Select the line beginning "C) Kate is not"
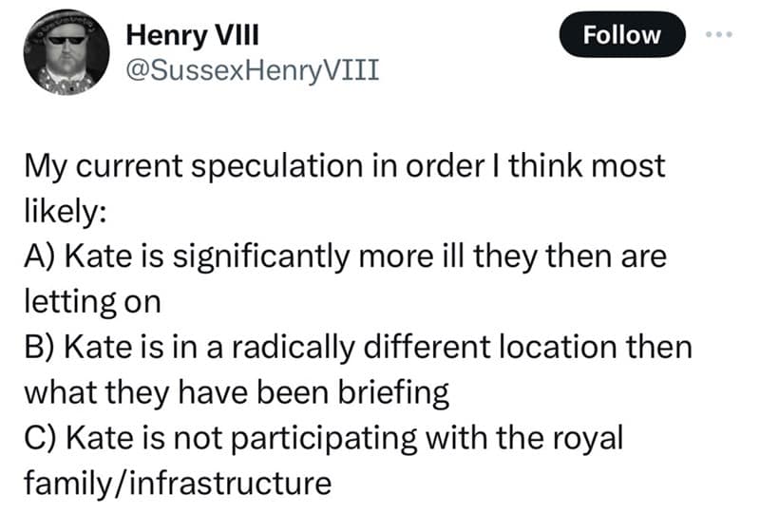The height and width of the screenshot is (532, 760). 321,437
